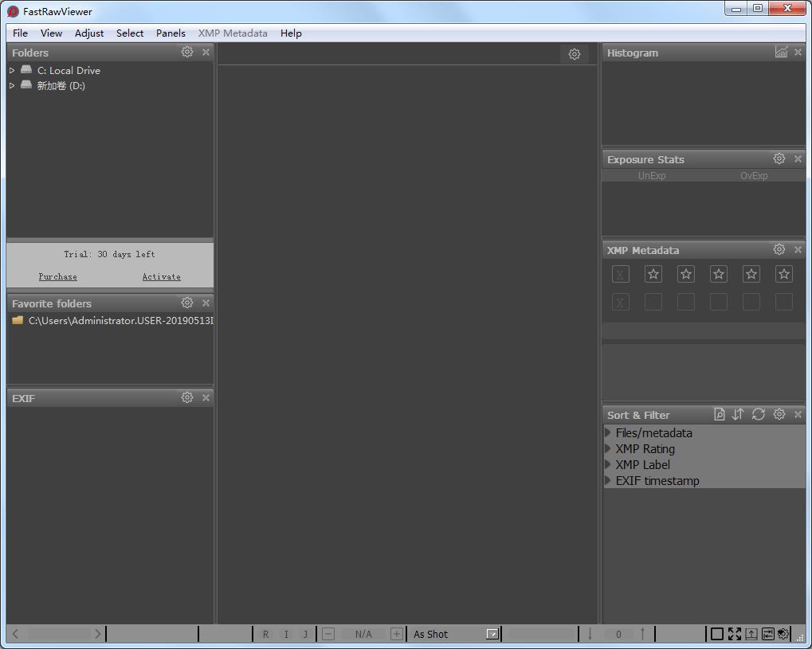
Task: Go to next file with right arrow
Action: pos(97,634)
